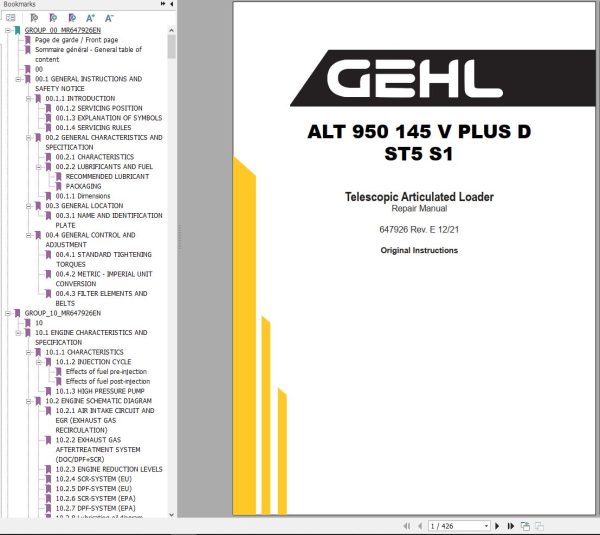Viewport: 600px width, 535px height.
Task: Click bookmark icon for 00.4.1 STANDARD TIGHTENING TORQUES
Action: (x=48, y=254)
